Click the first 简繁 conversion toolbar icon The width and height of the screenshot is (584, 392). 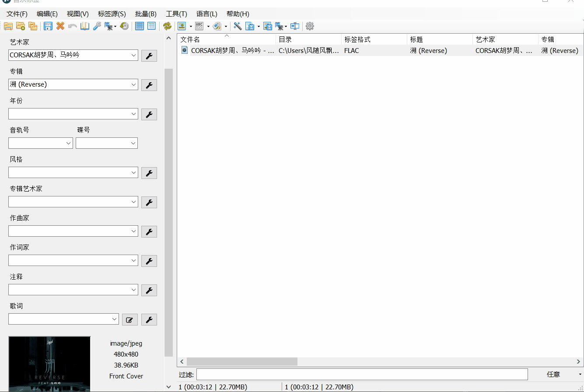pos(109,26)
